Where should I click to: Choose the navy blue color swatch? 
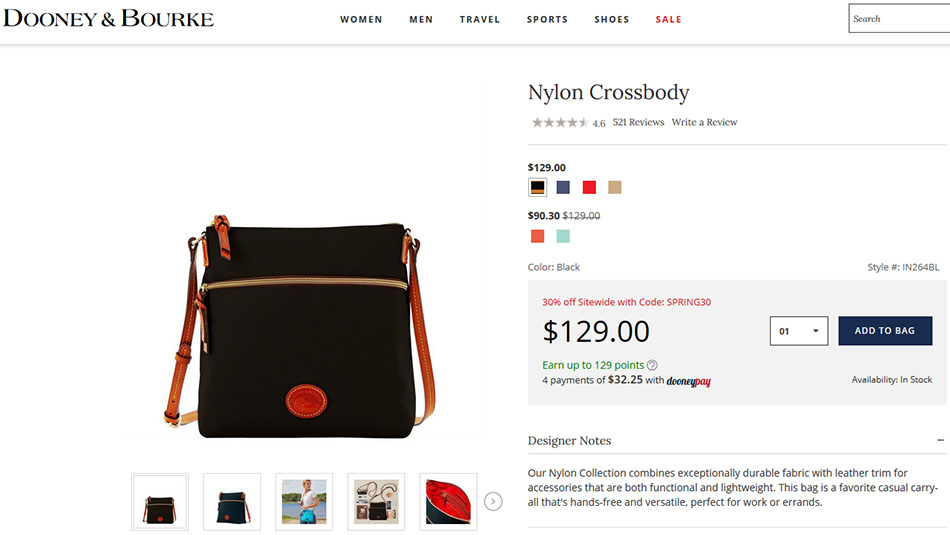pyautogui.click(x=563, y=187)
